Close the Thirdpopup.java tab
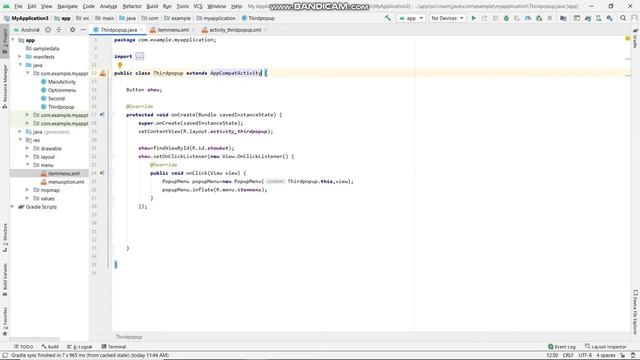The width and height of the screenshot is (640, 360). tap(142, 30)
